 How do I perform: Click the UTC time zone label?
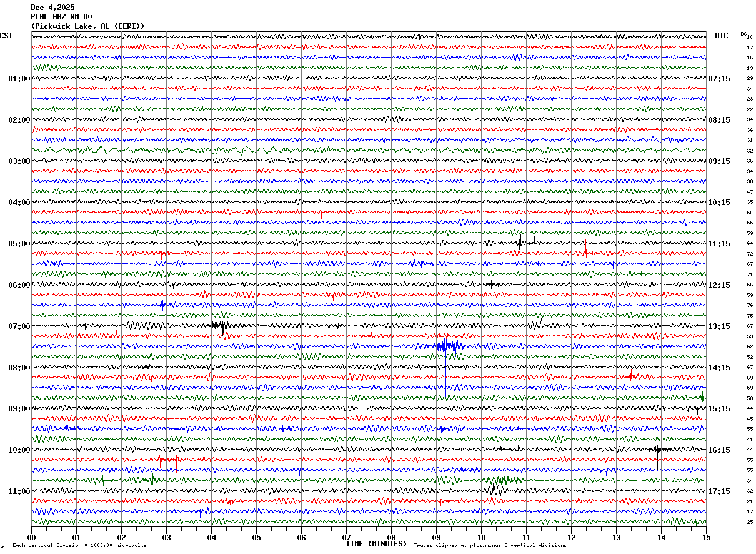pos(722,36)
